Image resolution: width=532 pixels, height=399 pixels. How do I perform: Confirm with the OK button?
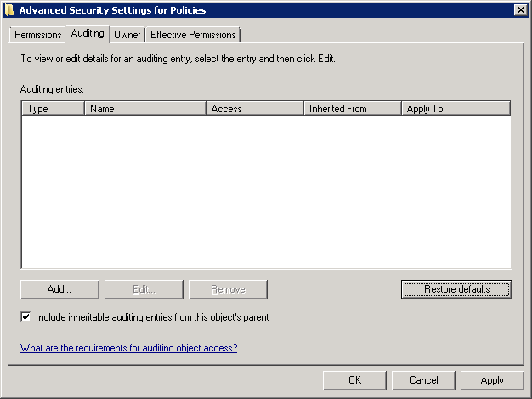click(354, 380)
